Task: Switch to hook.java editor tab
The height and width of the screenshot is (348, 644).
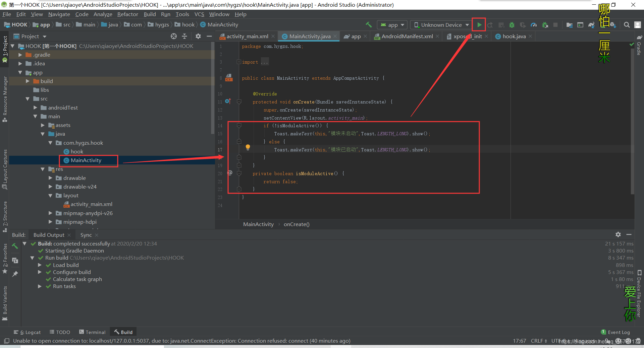Action: point(514,36)
